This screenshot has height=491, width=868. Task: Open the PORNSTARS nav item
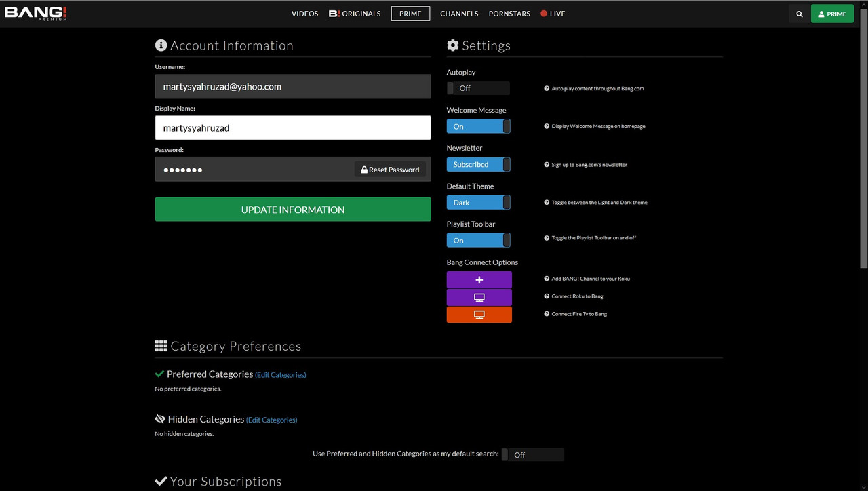[x=509, y=14]
